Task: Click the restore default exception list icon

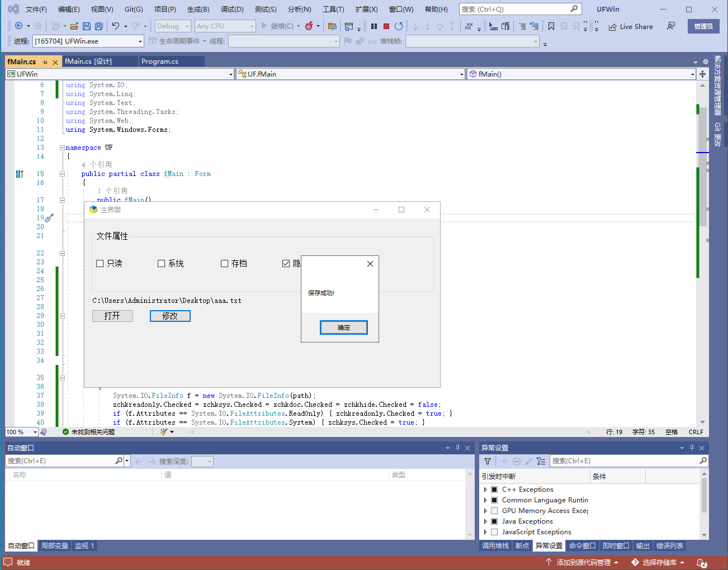Action: pos(541,461)
